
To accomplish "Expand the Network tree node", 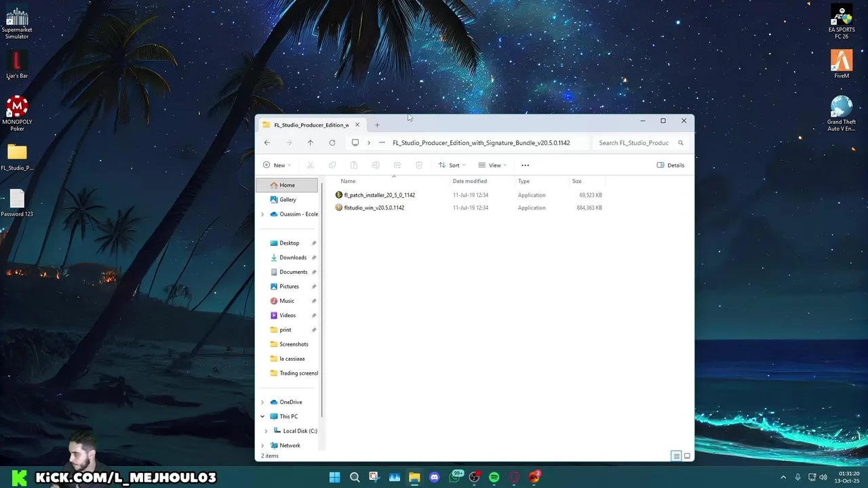I will [262, 445].
